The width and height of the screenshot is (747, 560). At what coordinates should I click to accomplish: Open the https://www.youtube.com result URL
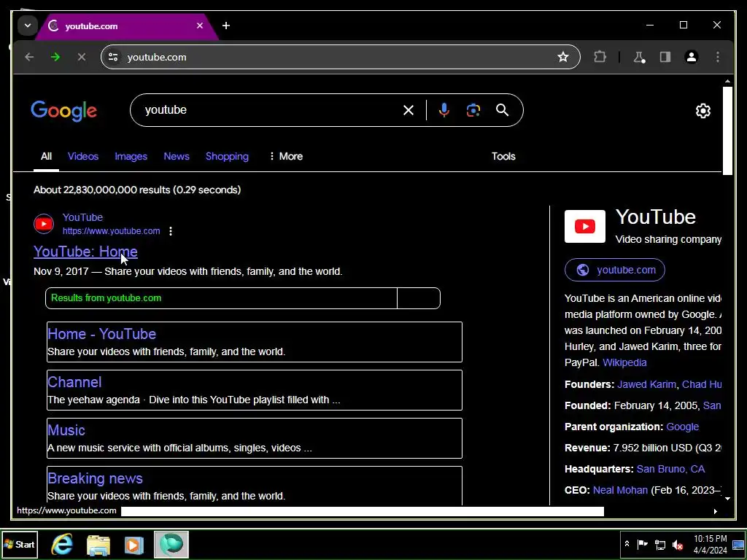(x=111, y=231)
